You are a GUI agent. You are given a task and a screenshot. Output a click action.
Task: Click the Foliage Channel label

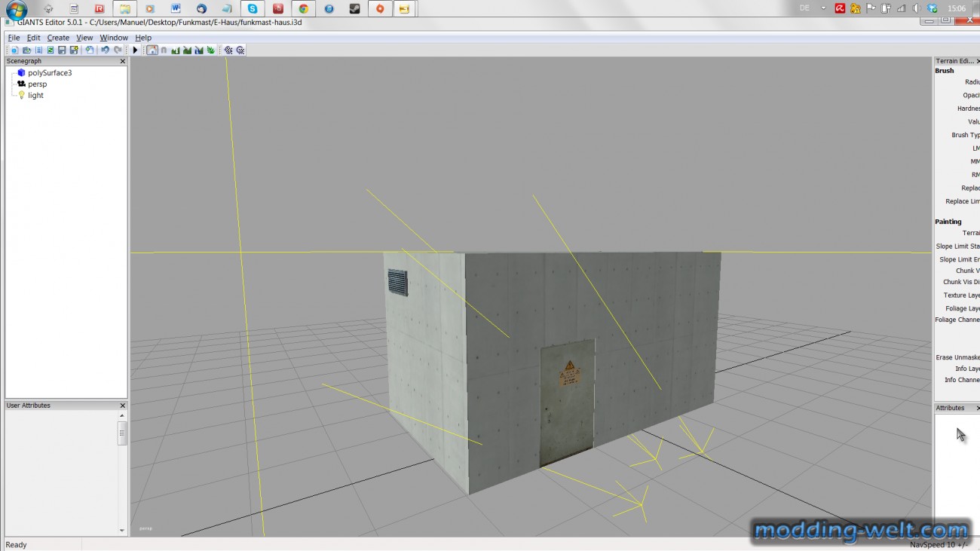[957, 320]
